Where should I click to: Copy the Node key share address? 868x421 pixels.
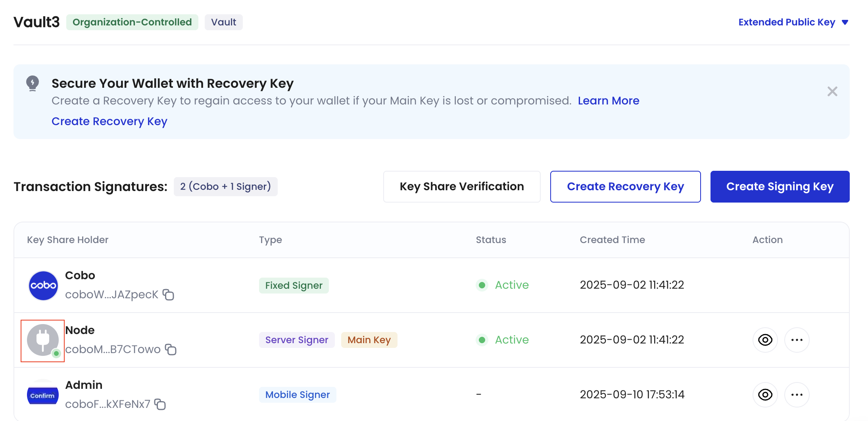(x=171, y=350)
